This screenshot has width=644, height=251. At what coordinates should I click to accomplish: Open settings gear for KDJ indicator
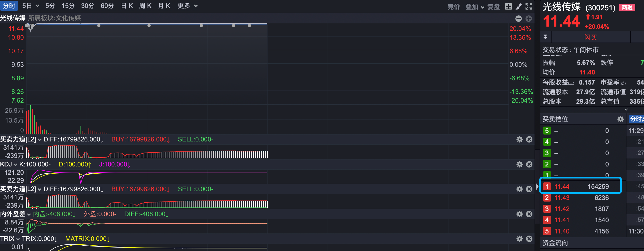click(519, 164)
